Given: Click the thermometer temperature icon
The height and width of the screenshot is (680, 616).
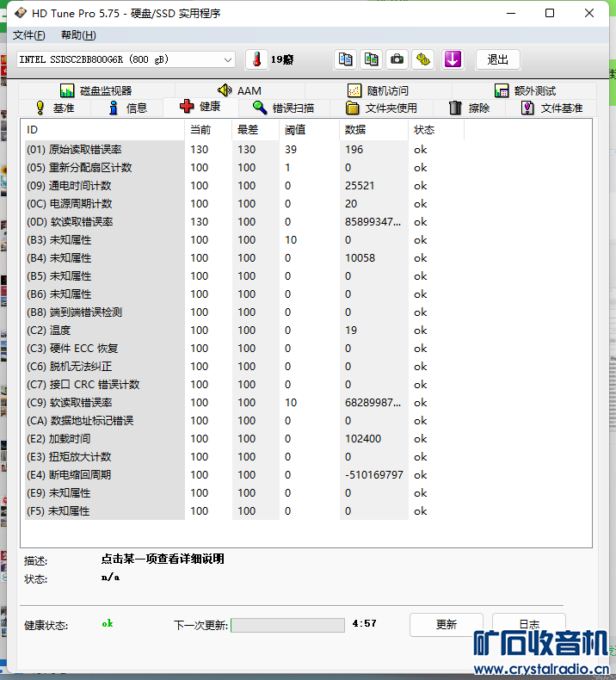Looking at the screenshot, I should 256,59.
